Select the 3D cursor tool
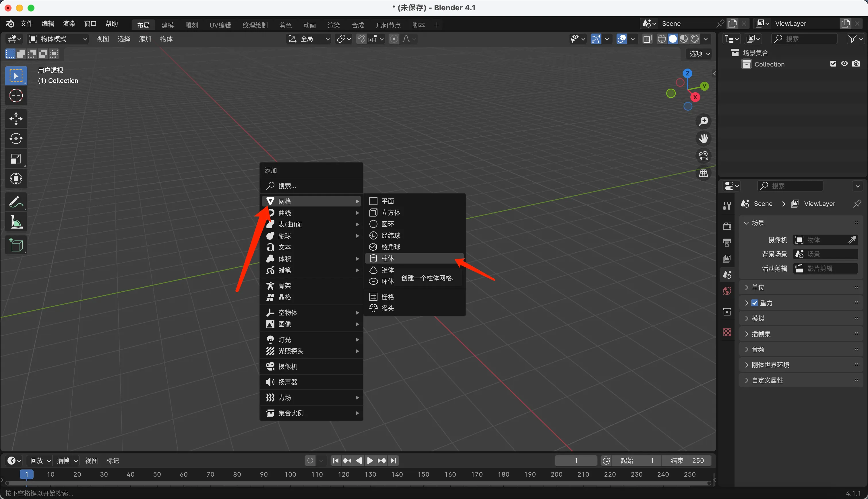868x499 pixels. coord(16,95)
